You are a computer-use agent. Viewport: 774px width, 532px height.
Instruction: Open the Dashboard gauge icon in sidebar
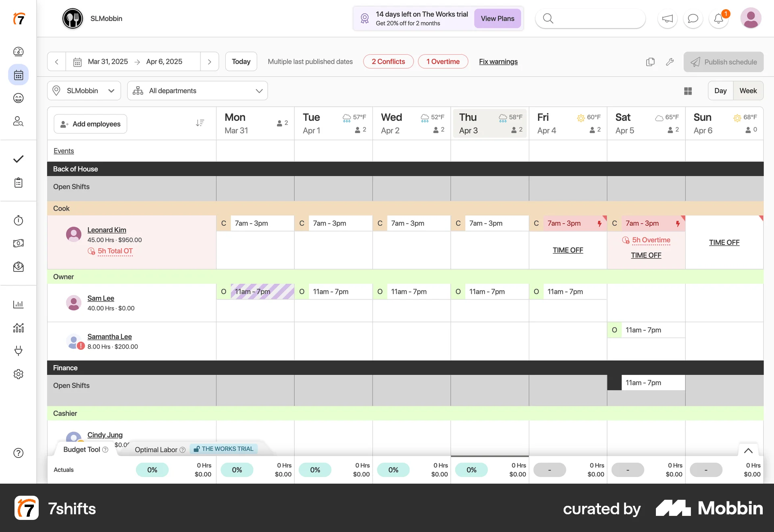point(18,52)
